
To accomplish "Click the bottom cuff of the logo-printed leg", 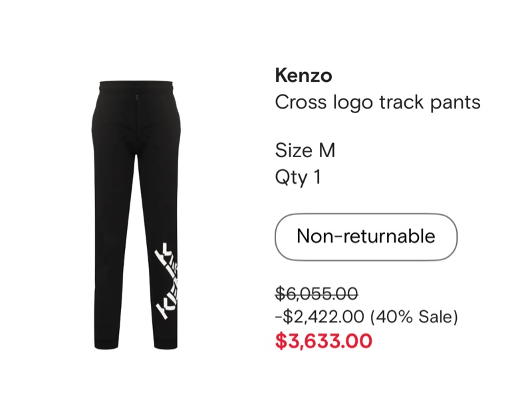I will click(164, 343).
